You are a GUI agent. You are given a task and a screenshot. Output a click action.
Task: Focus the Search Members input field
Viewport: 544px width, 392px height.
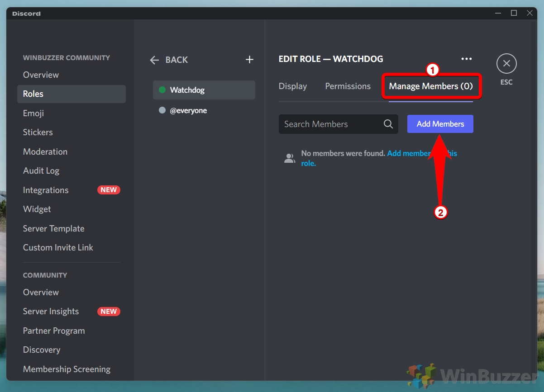pyautogui.click(x=339, y=124)
